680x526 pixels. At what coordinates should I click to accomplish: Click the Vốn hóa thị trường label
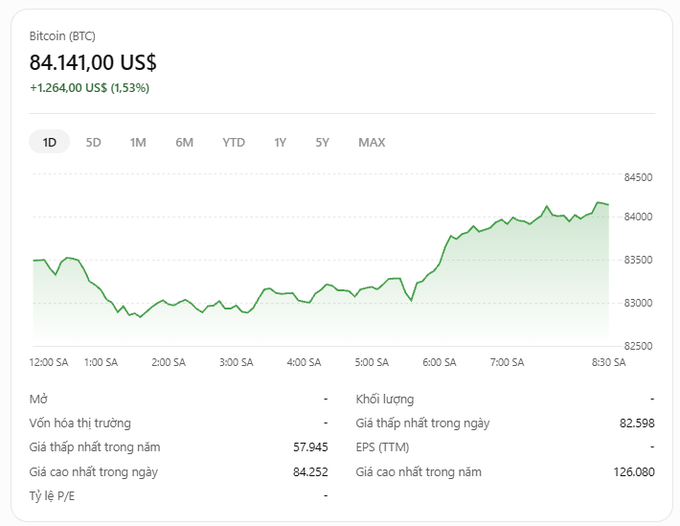[x=80, y=423]
